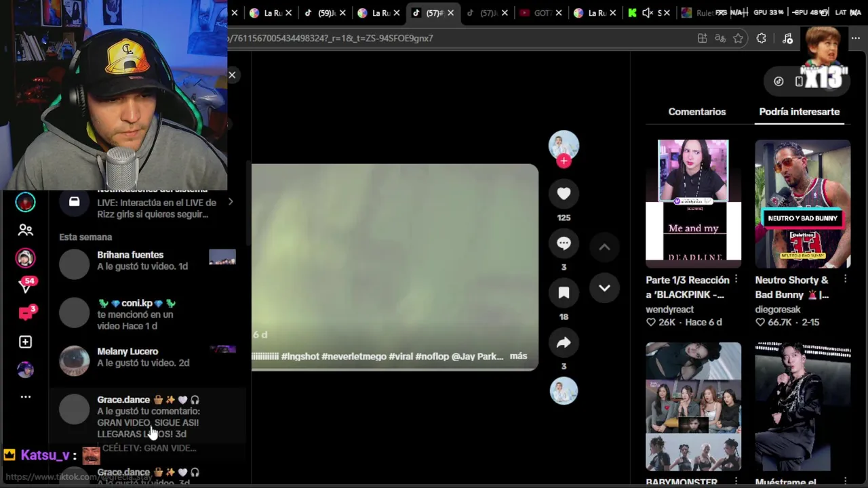This screenshot has width=868, height=488.
Task: Open the creator's avatar above the follow button
Action: click(564, 144)
